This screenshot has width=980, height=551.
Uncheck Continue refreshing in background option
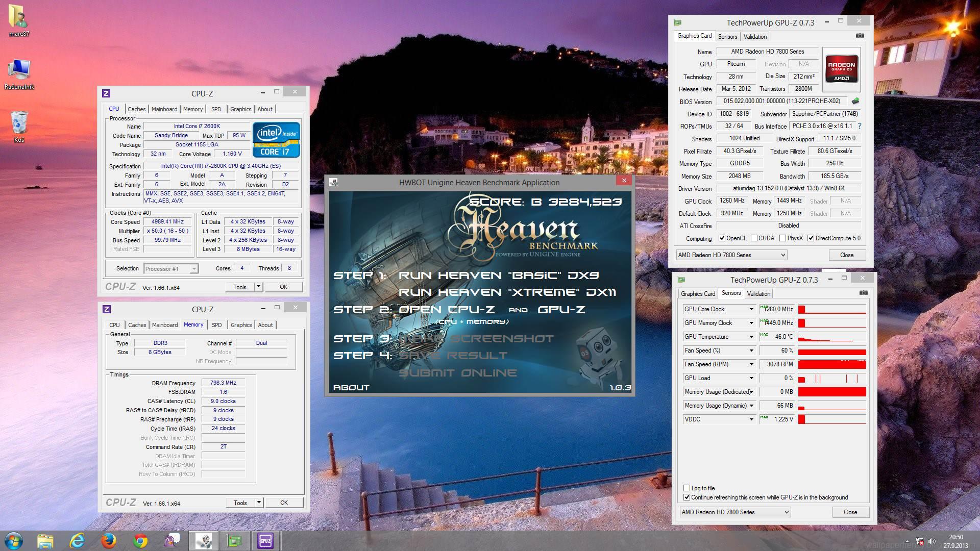pyautogui.click(x=687, y=497)
